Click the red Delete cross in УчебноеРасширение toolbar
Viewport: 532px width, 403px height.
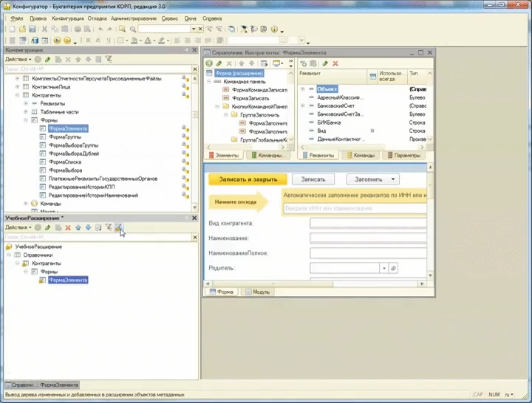68,227
